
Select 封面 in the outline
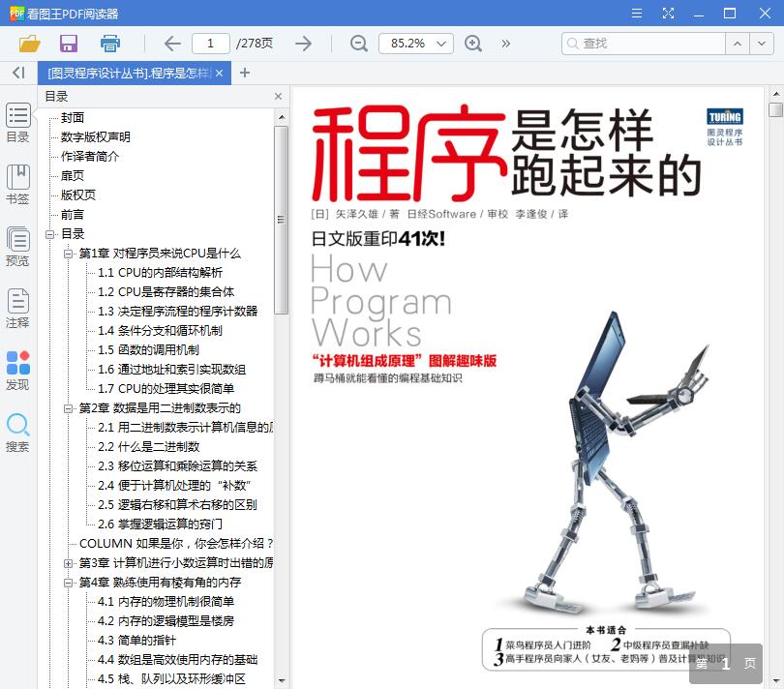(73, 117)
